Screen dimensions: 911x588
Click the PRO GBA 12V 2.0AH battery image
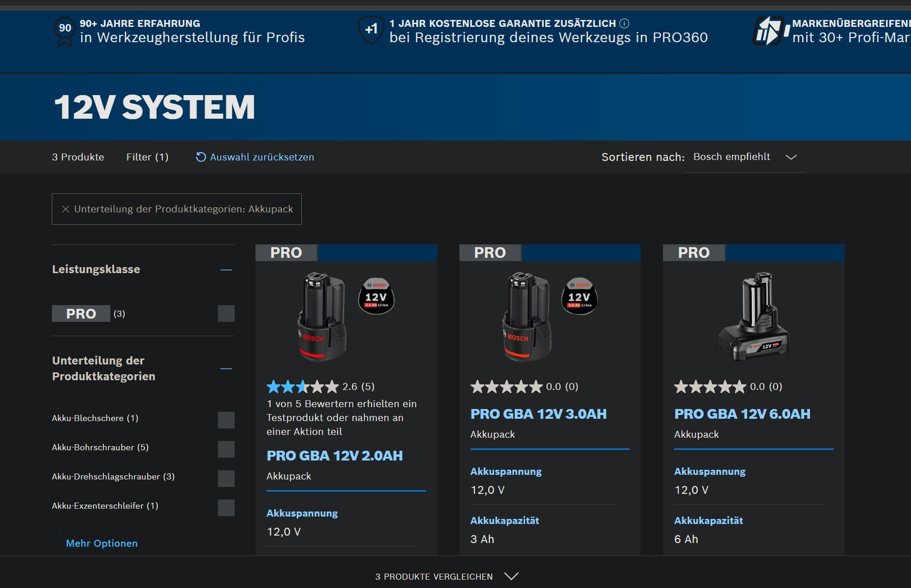(x=322, y=317)
